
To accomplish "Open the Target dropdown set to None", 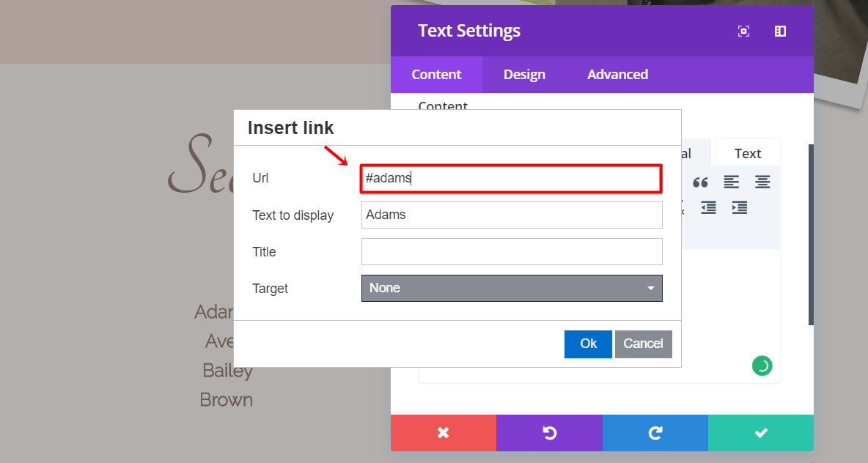I will 512,288.
